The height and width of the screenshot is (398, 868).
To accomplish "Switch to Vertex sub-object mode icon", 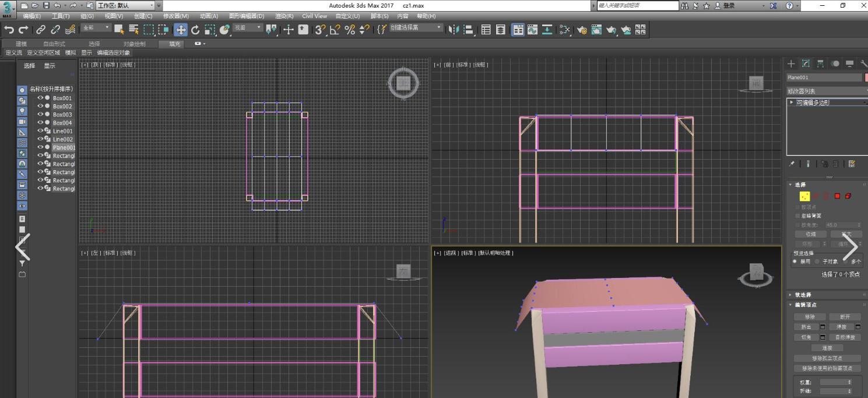I will pos(806,196).
